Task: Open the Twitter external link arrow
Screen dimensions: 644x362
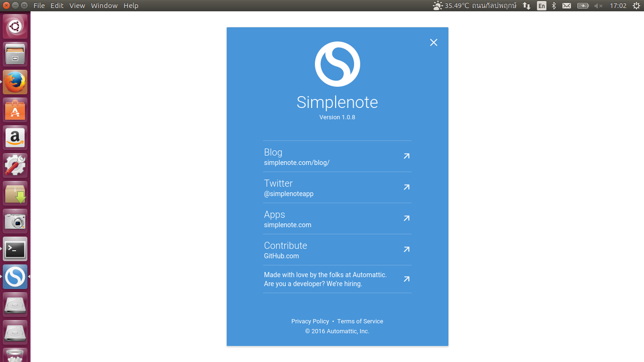Action: tap(406, 187)
